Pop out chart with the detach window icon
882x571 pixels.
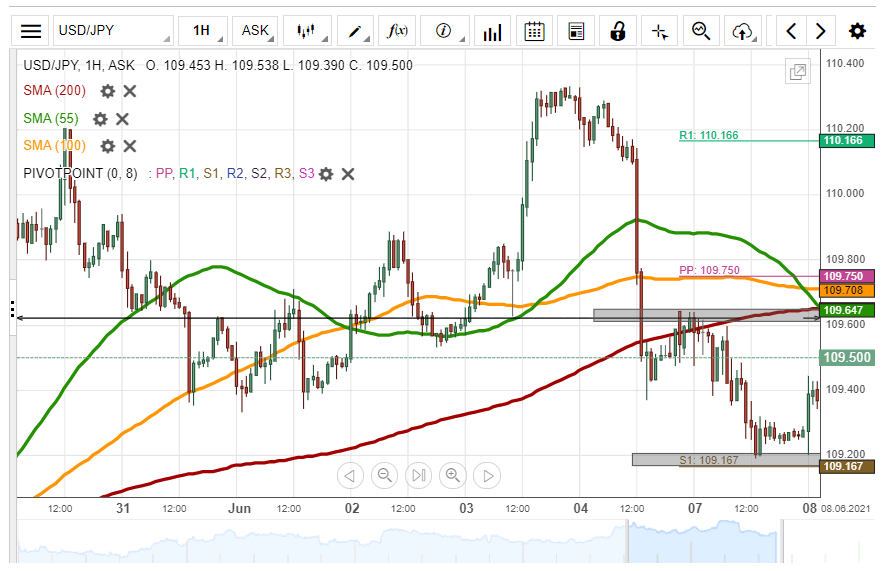tap(797, 72)
